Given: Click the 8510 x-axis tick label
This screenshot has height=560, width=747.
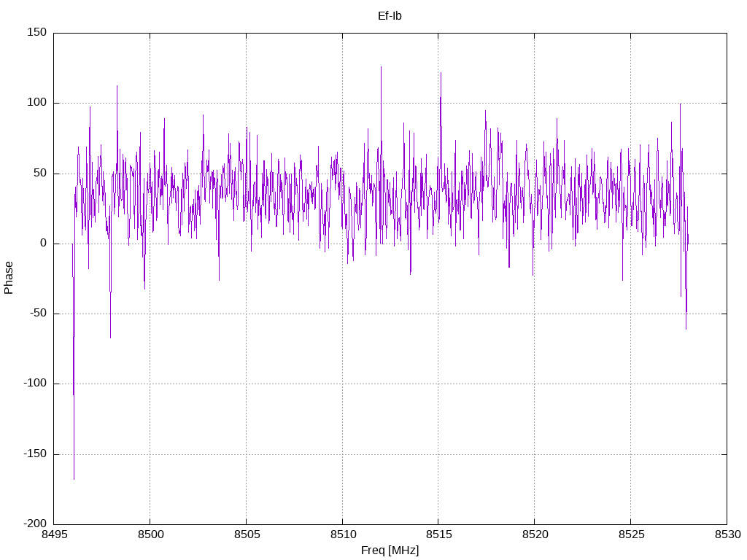Looking at the screenshot, I should pos(343,534).
